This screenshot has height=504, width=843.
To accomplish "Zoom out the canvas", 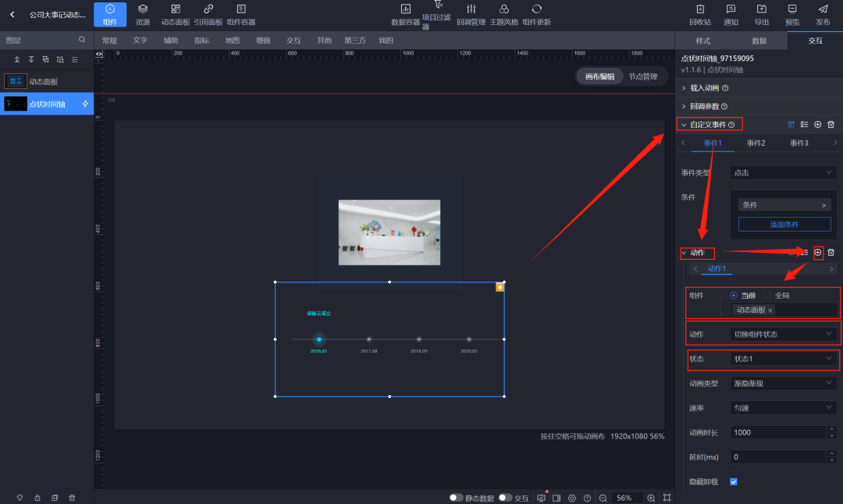I will pos(603,498).
